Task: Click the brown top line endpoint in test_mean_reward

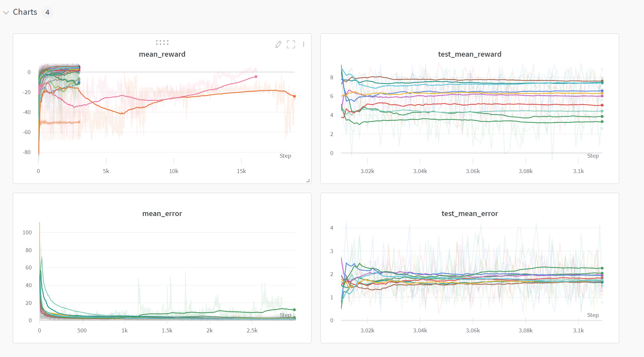Action: (602, 81)
